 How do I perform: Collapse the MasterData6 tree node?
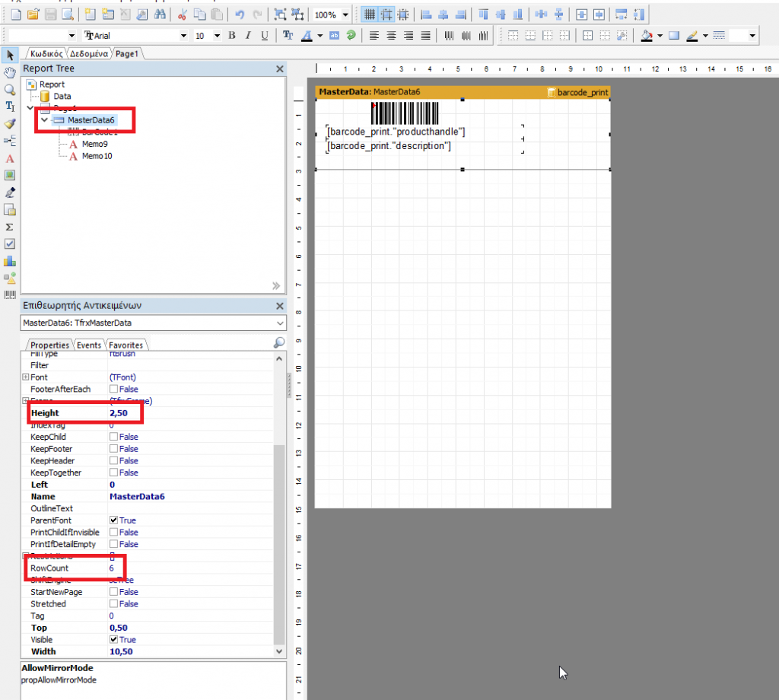pos(45,119)
